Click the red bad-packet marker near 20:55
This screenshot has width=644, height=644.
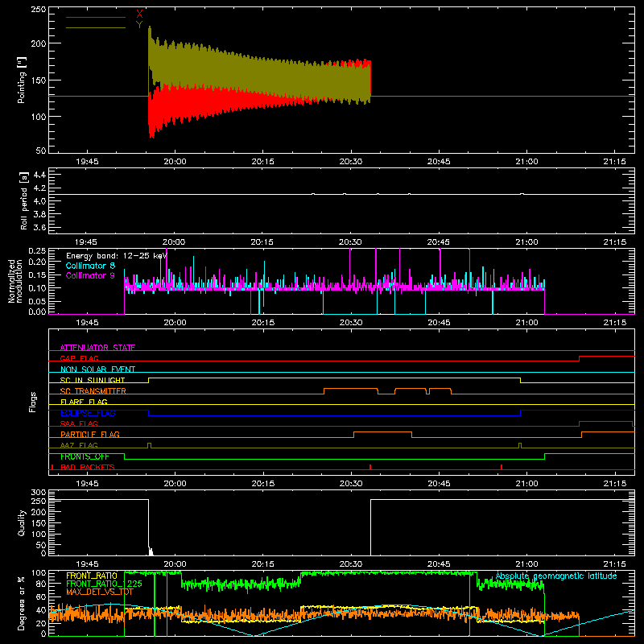click(x=502, y=467)
